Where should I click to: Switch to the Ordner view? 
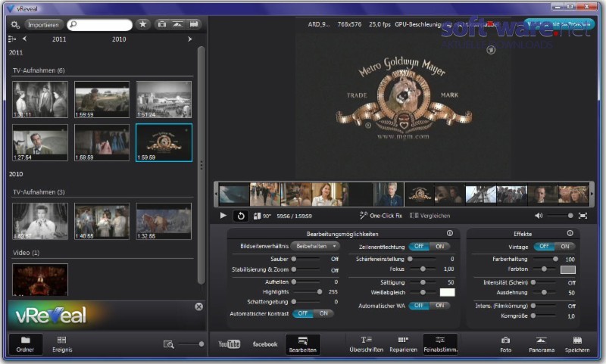[x=25, y=344]
